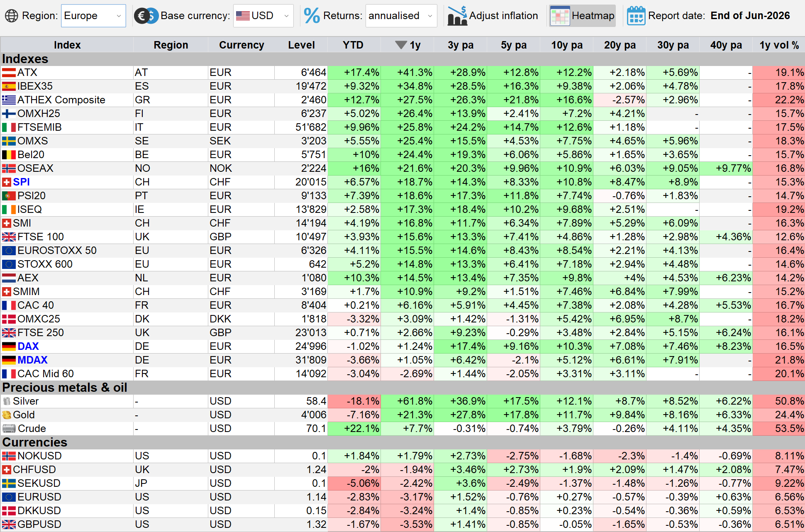Click the Greek flag beside ATHEX Composite
This screenshot has width=805, height=532.
(9, 100)
